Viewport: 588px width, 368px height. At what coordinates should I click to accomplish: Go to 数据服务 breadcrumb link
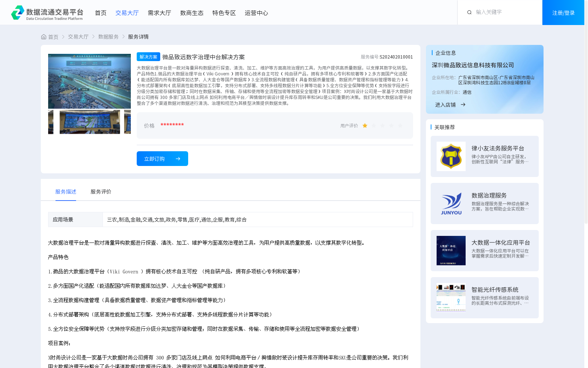click(108, 37)
